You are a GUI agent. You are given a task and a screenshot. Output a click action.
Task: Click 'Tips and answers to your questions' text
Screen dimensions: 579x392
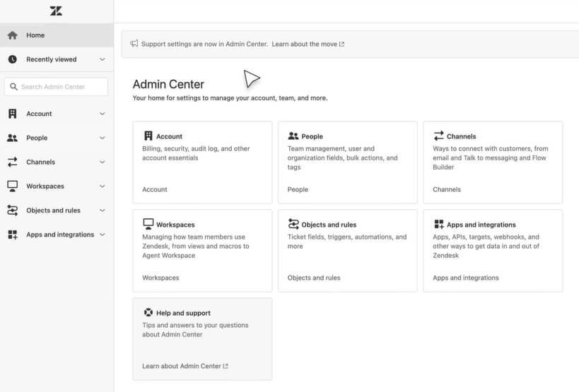click(x=195, y=330)
